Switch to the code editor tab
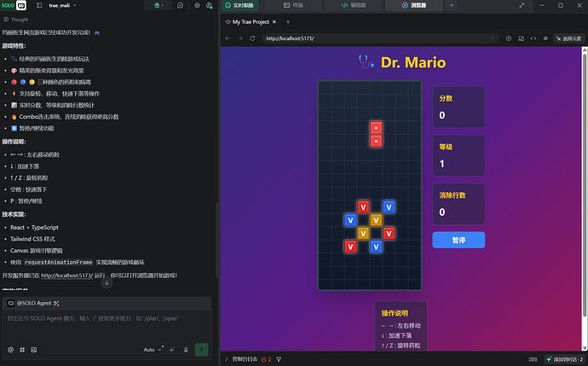The image size is (588, 366). (354, 5)
